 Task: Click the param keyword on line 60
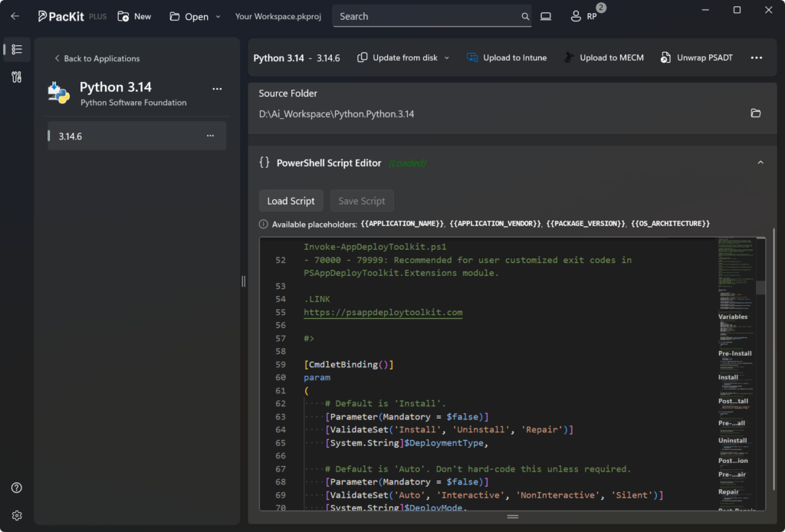coord(317,377)
